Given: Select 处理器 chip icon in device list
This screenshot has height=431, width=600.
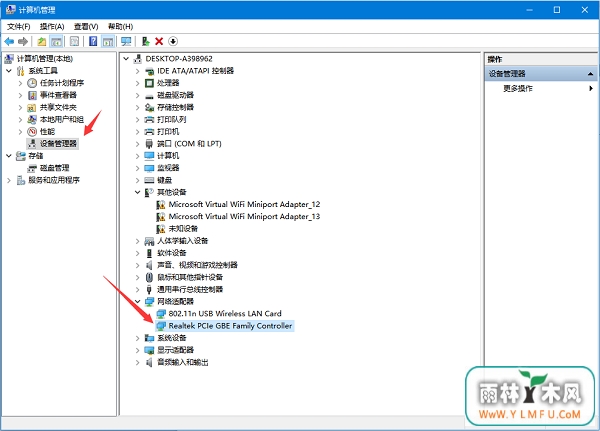Looking at the screenshot, I should (x=149, y=83).
